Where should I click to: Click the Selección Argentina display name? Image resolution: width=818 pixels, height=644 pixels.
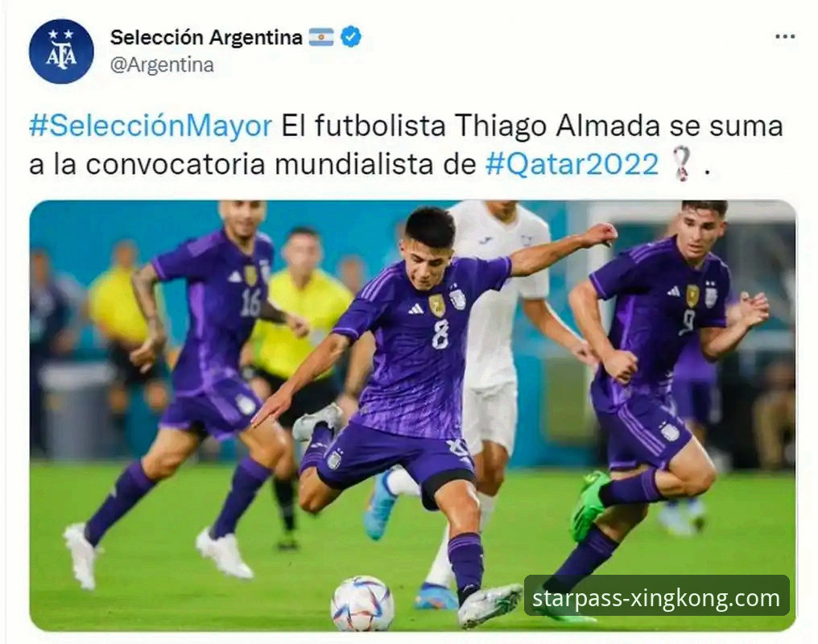(206, 37)
